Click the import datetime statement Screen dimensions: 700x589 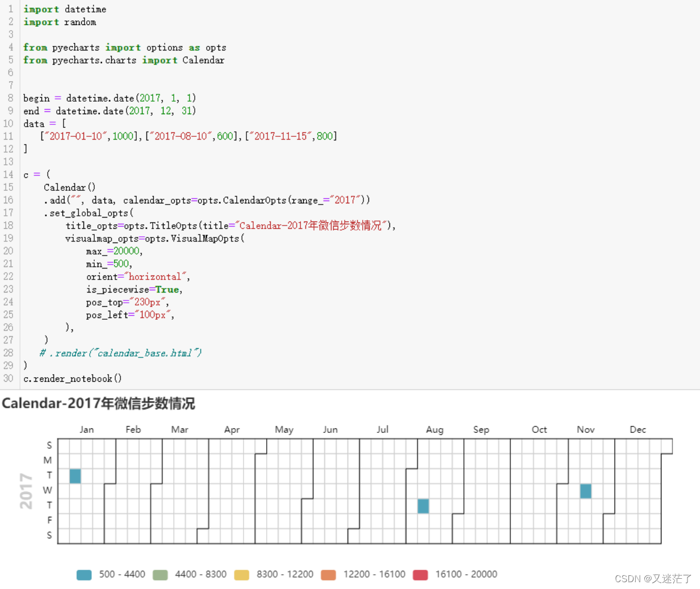coord(64,9)
